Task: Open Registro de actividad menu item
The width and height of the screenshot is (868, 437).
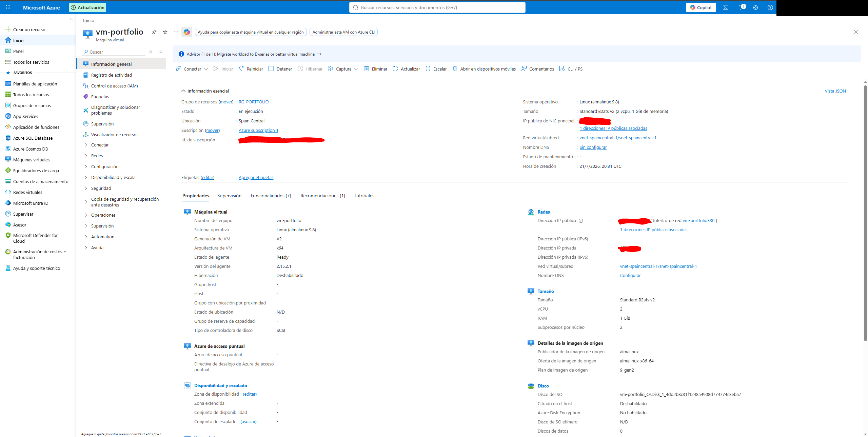Action: [112, 75]
